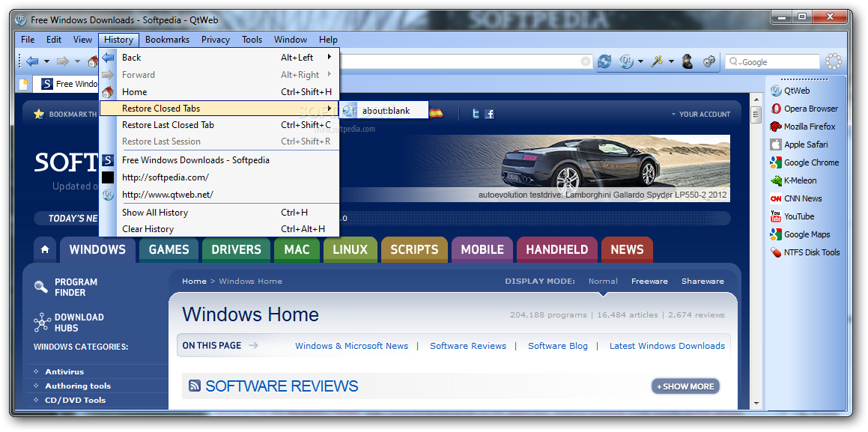868x432 pixels.
Task: Open the YOUR ACCOUNT dropdown
Action: coord(700,114)
